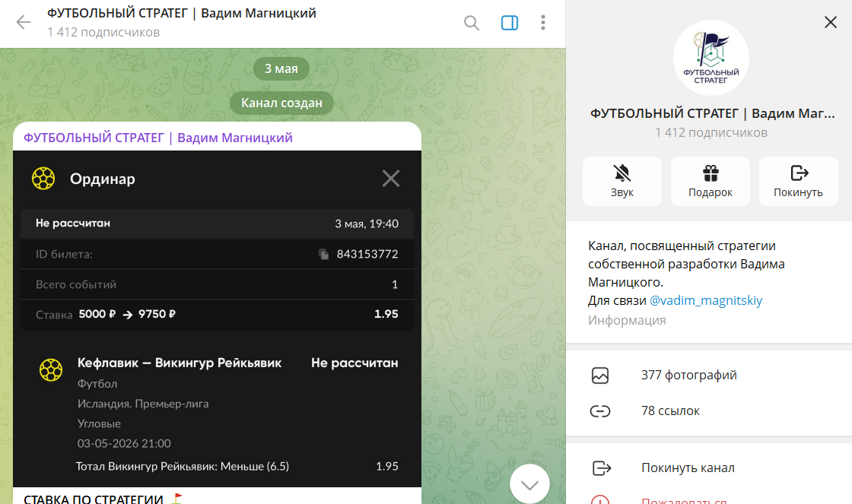Click the Информация label
Viewport: 852px width, 504px height.
pyautogui.click(x=627, y=321)
